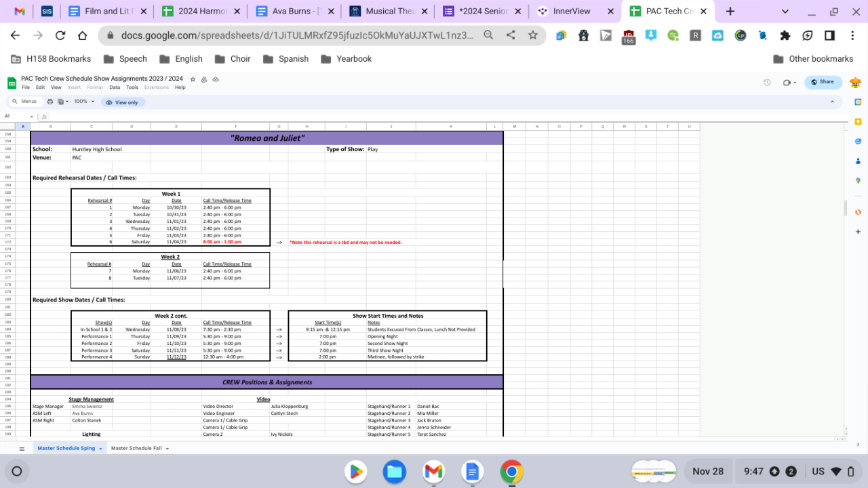The width and height of the screenshot is (868, 488).
Task: Click the move-to-folder icon beside the title
Action: pyautogui.click(x=205, y=79)
